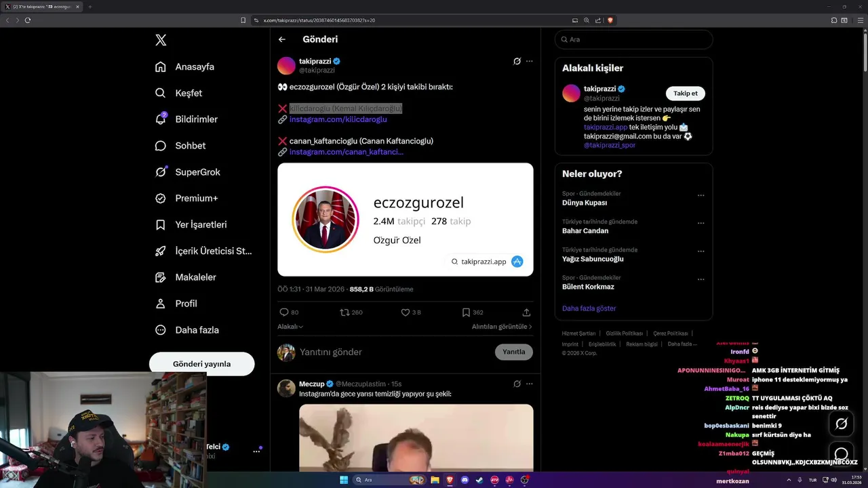This screenshot has height=488, width=868.
Task: Open three-dot menu on Meczup's reply
Action: pos(530,384)
